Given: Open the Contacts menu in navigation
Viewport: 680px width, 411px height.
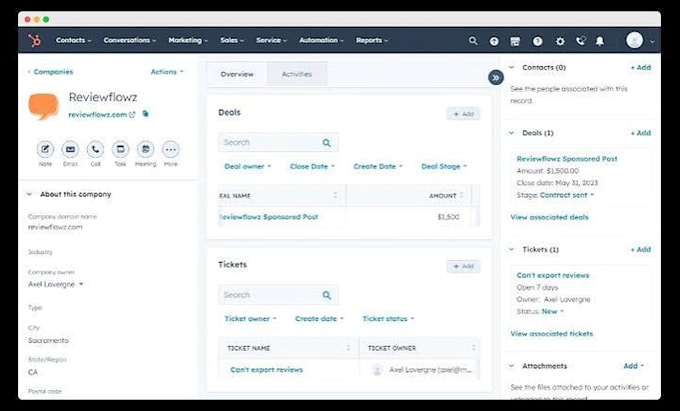Looking at the screenshot, I should [x=73, y=40].
